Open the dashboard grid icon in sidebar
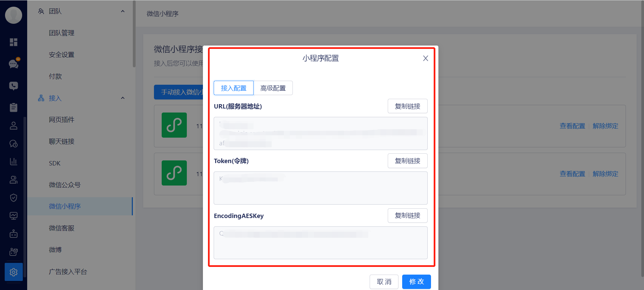 pyautogui.click(x=13, y=42)
